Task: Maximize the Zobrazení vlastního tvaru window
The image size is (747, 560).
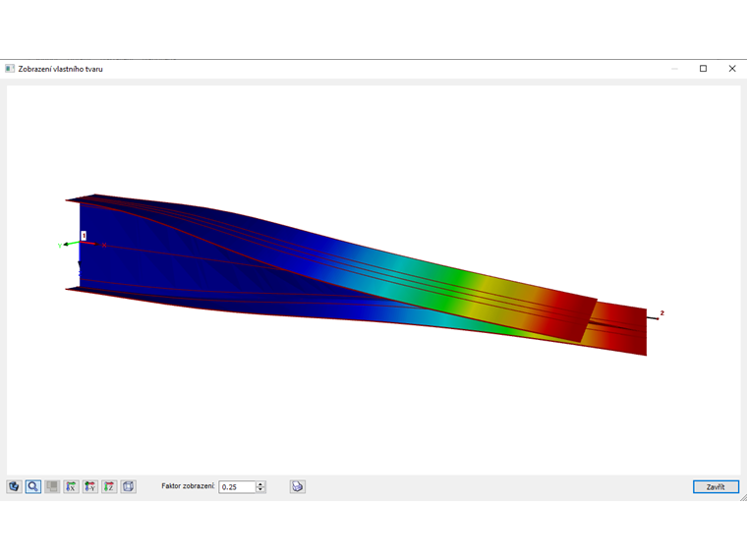Action: (703, 69)
